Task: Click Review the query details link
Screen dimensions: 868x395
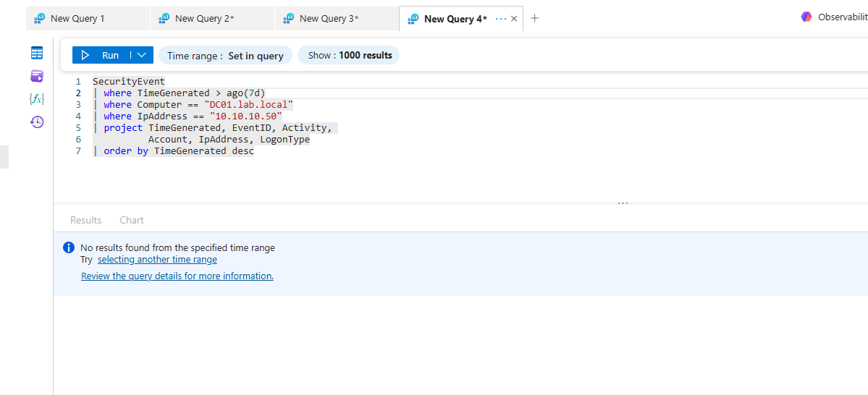Action: pos(177,276)
